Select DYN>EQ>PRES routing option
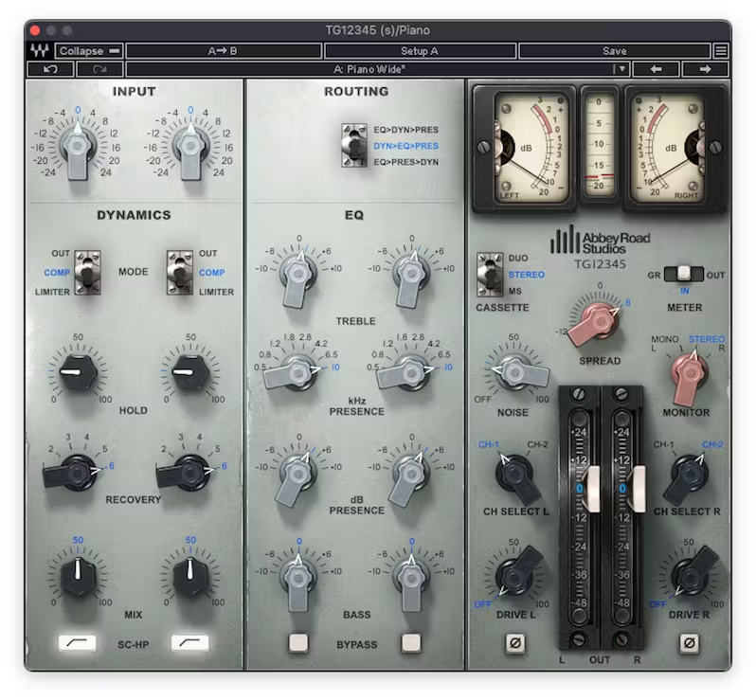The height and width of the screenshot is (700, 756). pyautogui.click(x=406, y=146)
